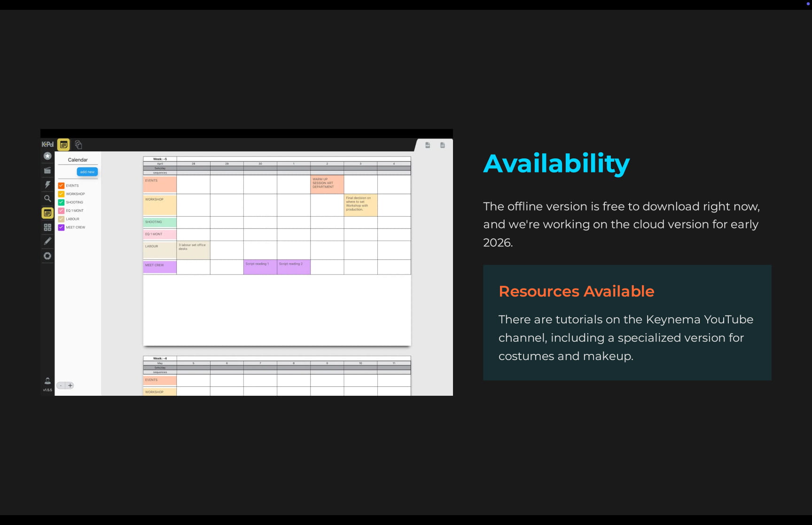Uncheck the EVENTS category
The height and width of the screenshot is (525, 812).
(61, 185)
